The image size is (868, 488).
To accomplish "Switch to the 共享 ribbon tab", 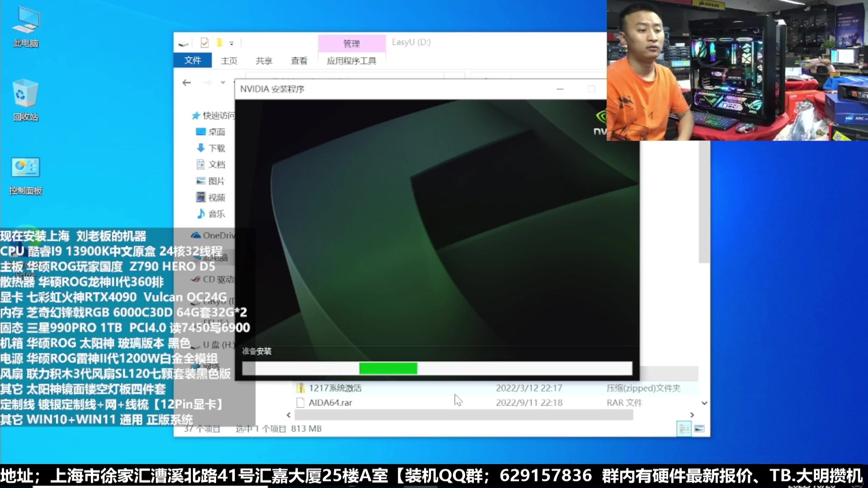I will pos(264,61).
